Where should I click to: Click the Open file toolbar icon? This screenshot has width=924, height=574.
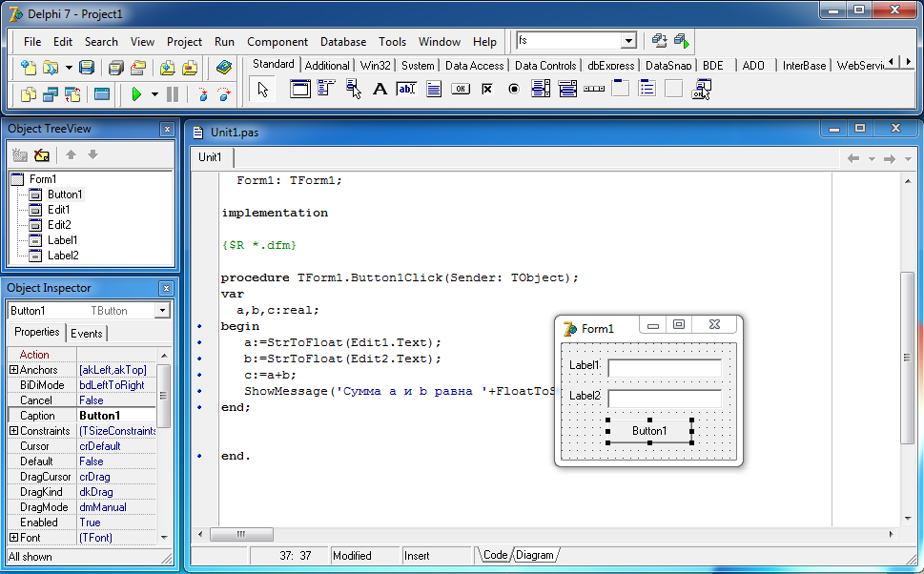click(x=51, y=68)
